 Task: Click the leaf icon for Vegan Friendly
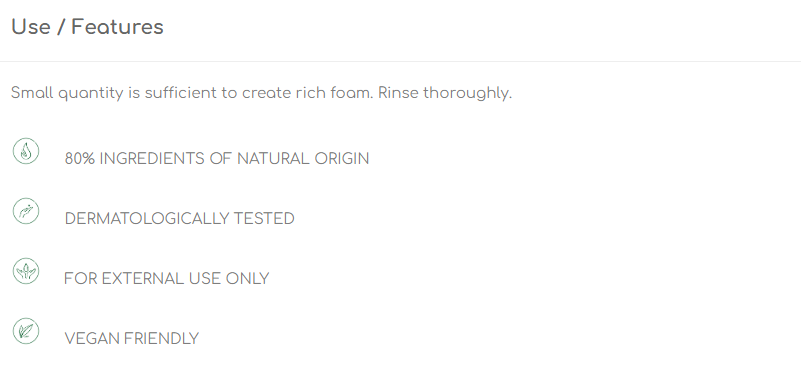coord(26,331)
